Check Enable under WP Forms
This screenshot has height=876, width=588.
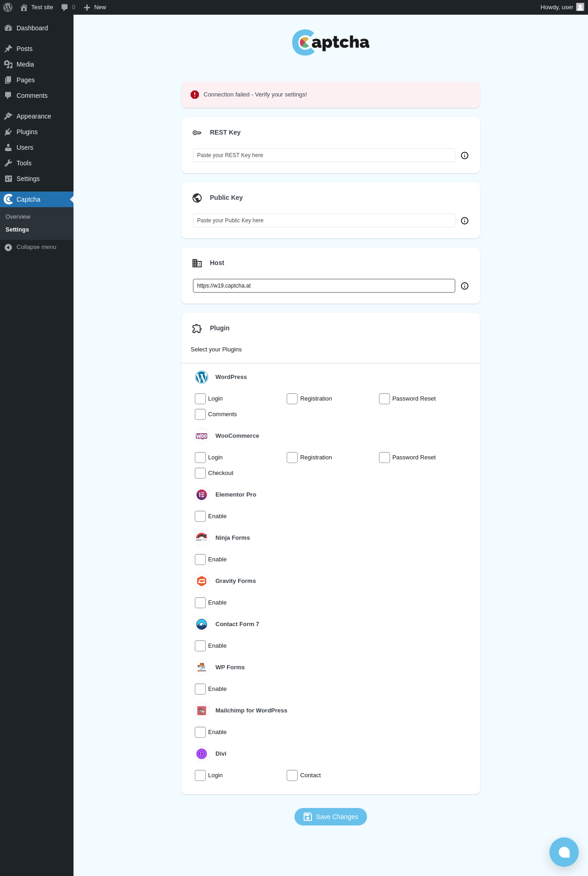pyautogui.click(x=200, y=689)
